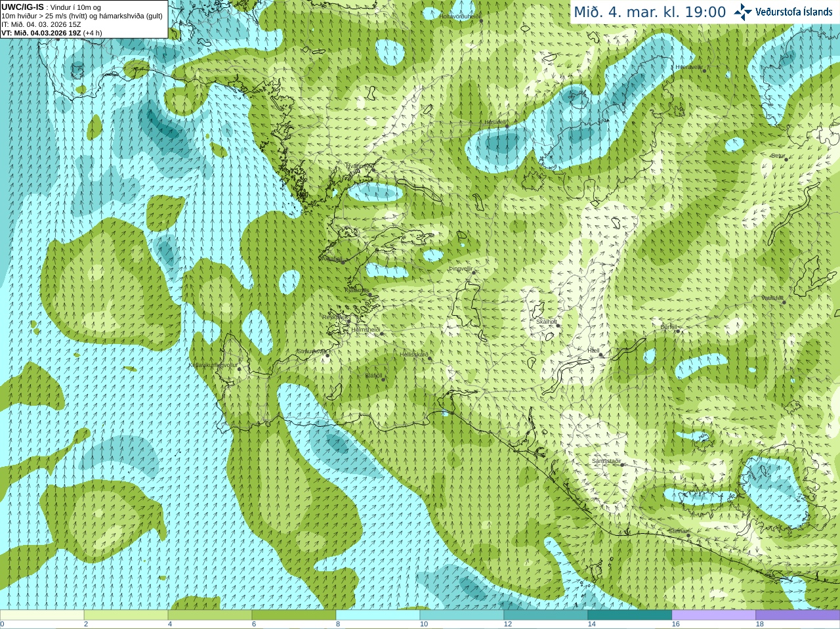The height and width of the screenshot is (629, 840).
Task: Select the 12–14 m/s teal legend swatch
Action: [546, 615]
